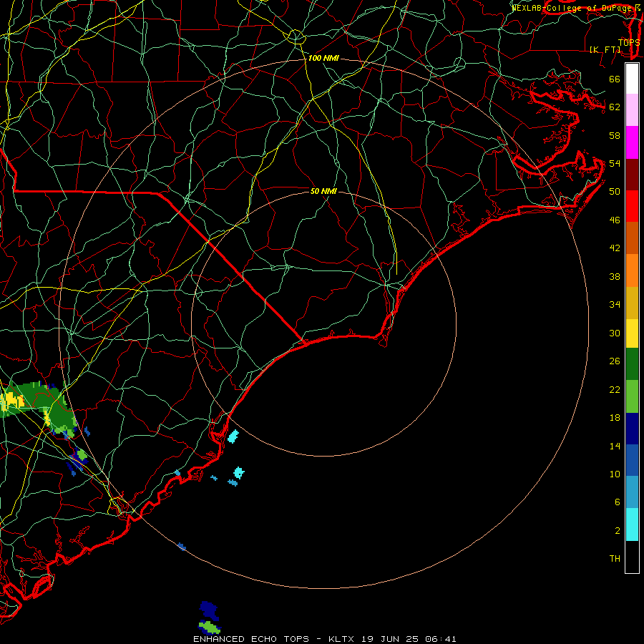Click the cyan 10 kft legend swatch

coord(632,525)
